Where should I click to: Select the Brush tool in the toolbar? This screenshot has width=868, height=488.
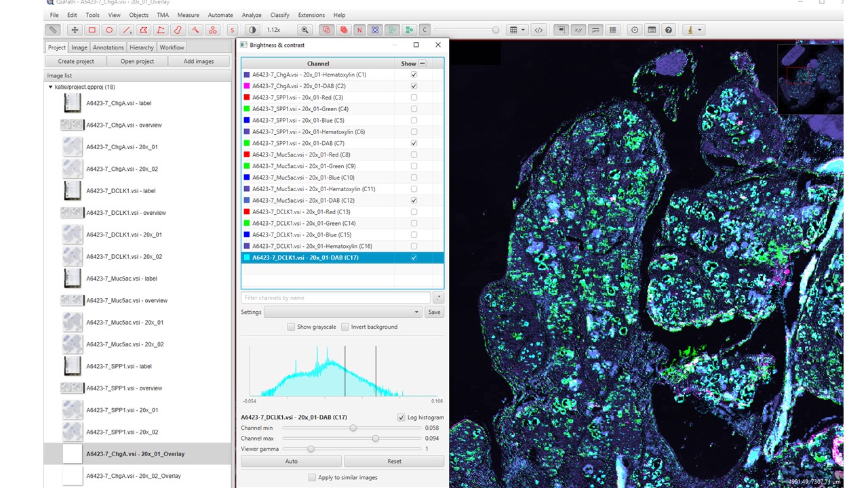click(178, 30)
